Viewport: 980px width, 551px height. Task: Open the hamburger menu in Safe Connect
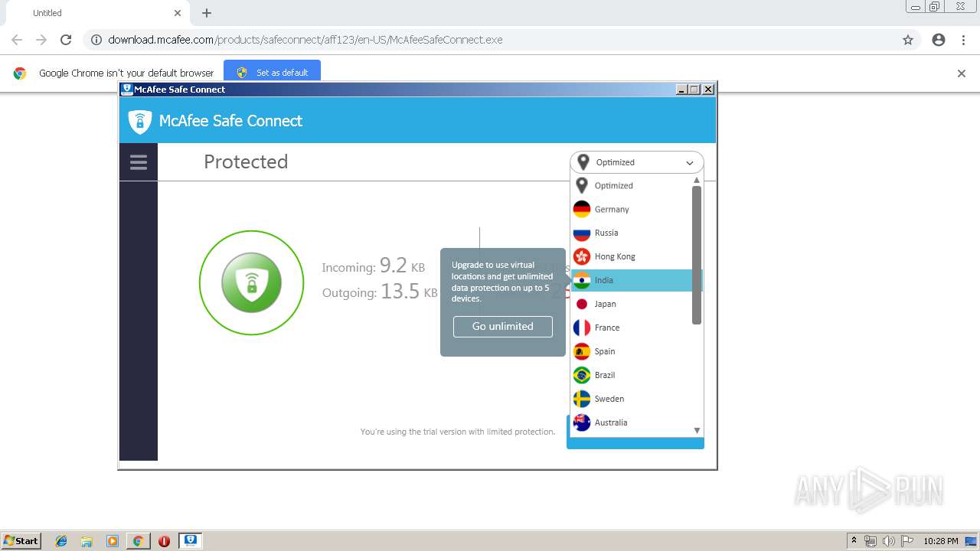(x=139, y=162)
